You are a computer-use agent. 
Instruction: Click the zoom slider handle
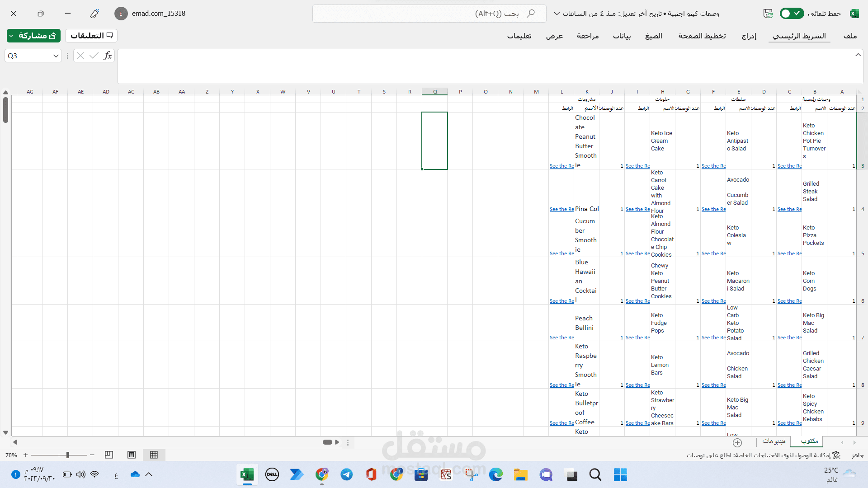coord(68,455)
